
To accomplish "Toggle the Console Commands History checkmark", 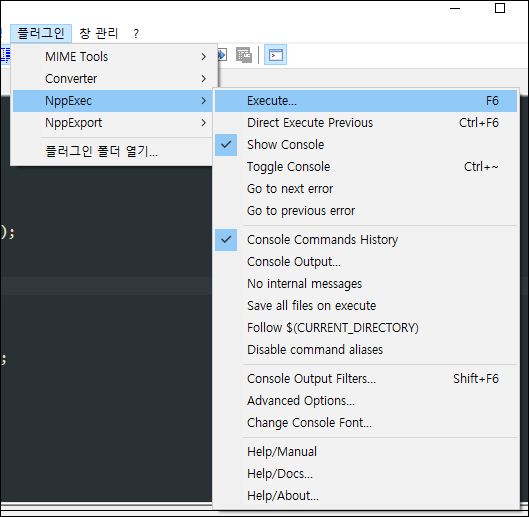I will [226, 240].
